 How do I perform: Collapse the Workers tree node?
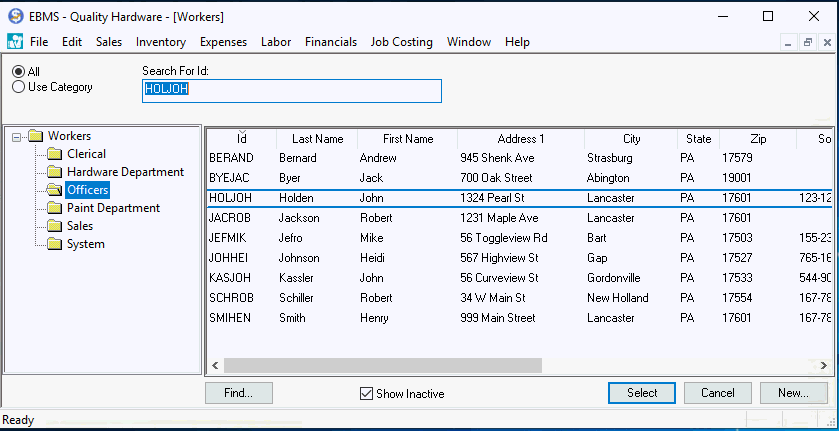point(17,137)
